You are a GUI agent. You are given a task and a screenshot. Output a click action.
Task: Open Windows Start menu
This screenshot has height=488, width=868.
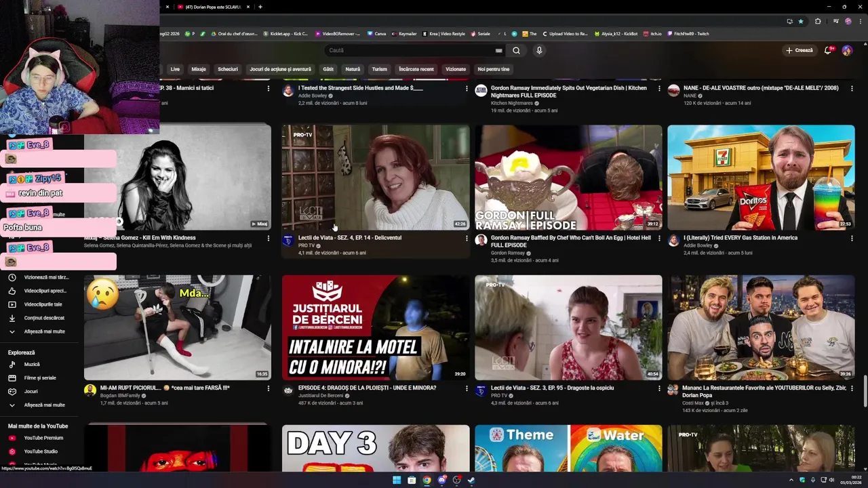tap(397, 480)
